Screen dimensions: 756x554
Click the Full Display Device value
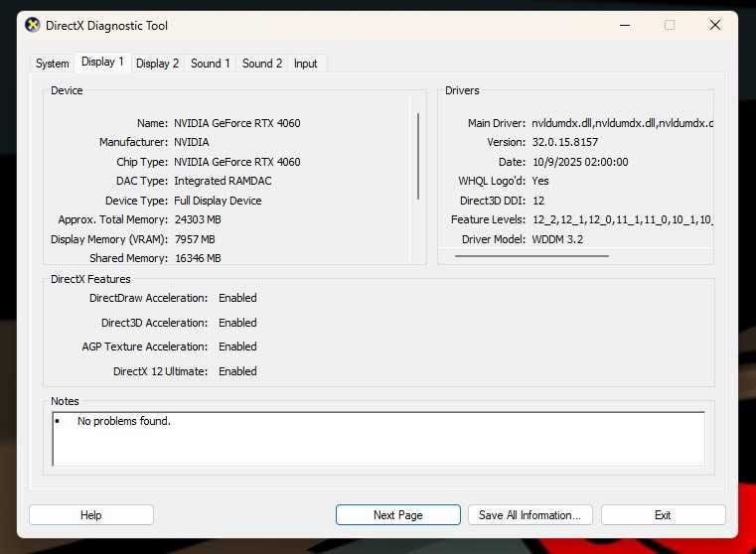[218, 201]
